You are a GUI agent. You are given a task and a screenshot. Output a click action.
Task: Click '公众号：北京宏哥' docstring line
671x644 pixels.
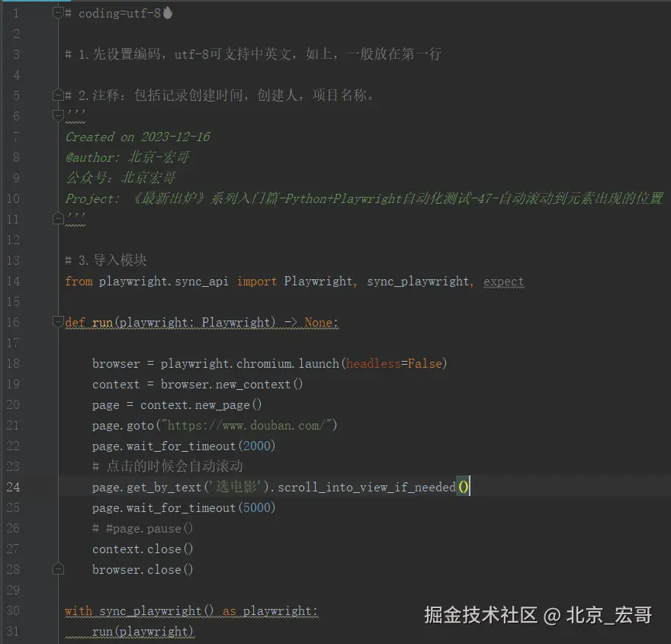[x=120, y=178]
